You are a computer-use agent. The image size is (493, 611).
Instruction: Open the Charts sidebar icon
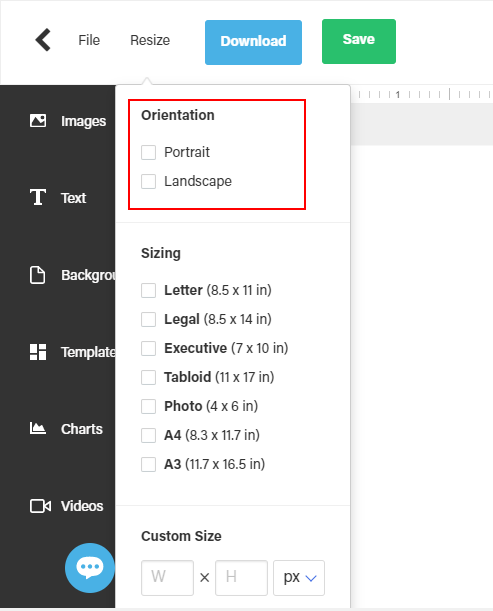(38, 428)
